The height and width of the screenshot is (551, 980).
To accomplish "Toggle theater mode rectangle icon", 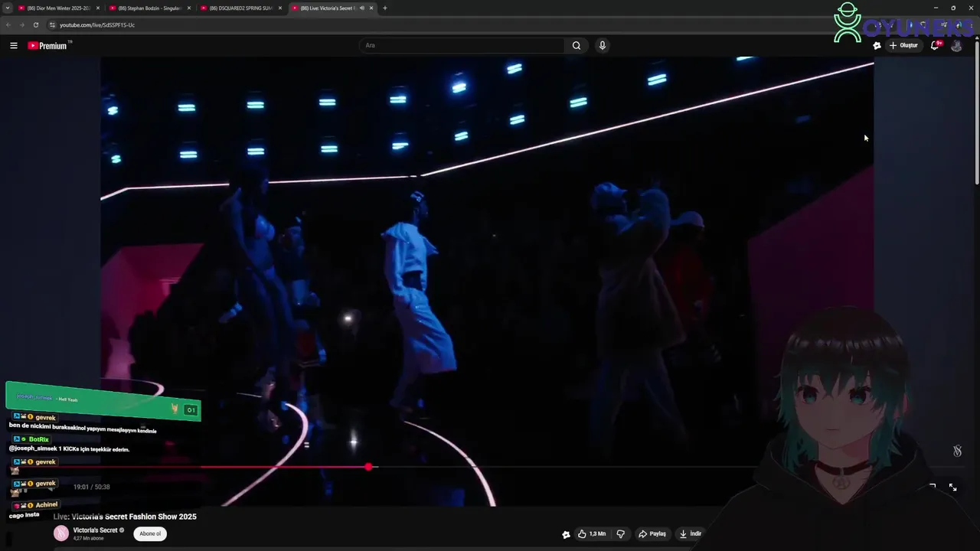I will pos(933,487).
